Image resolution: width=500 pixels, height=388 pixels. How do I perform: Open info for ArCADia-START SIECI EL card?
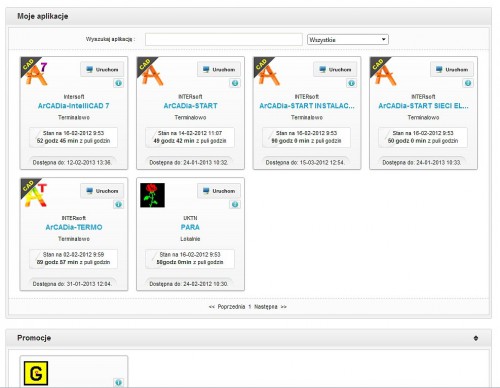pyautogui.click(x=468, y=83)
